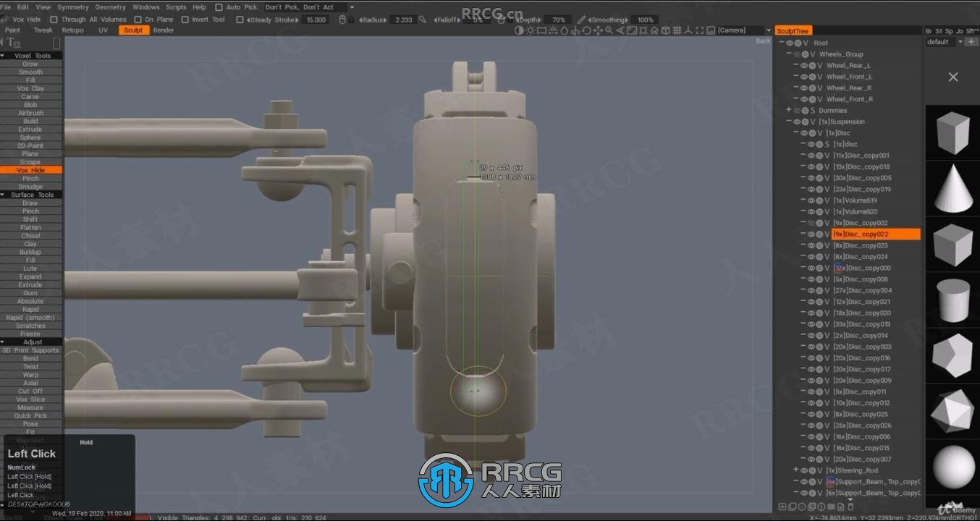Close primitives panel with X button
This screenshot has height=521, width=980.
tap(952, 77)
